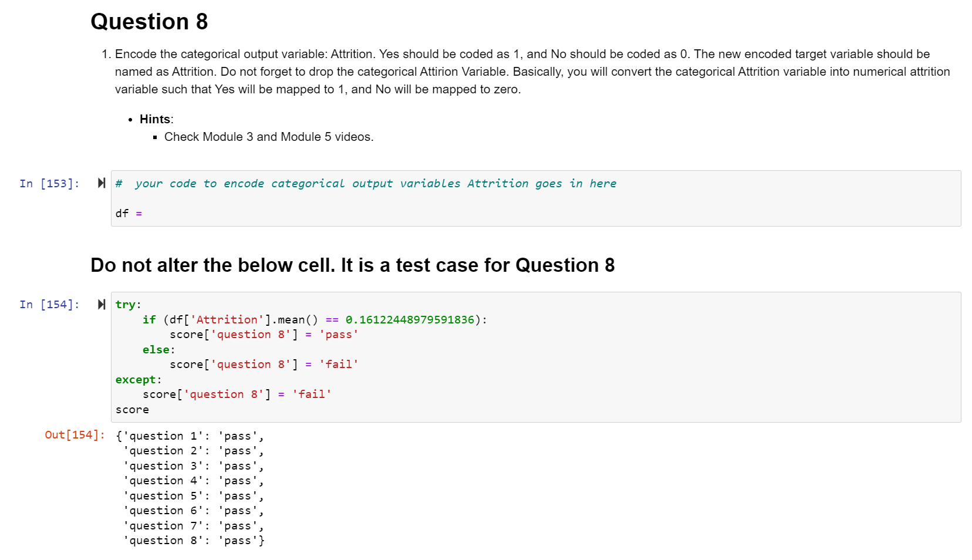Click the 'question 5': 'pass' output line

pyautogui.click(x=194, y=496)
